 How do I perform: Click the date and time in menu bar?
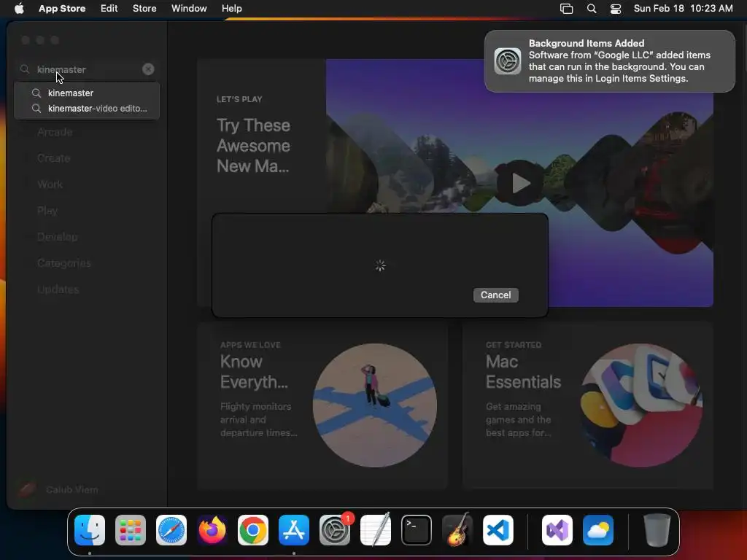point(683,9)
